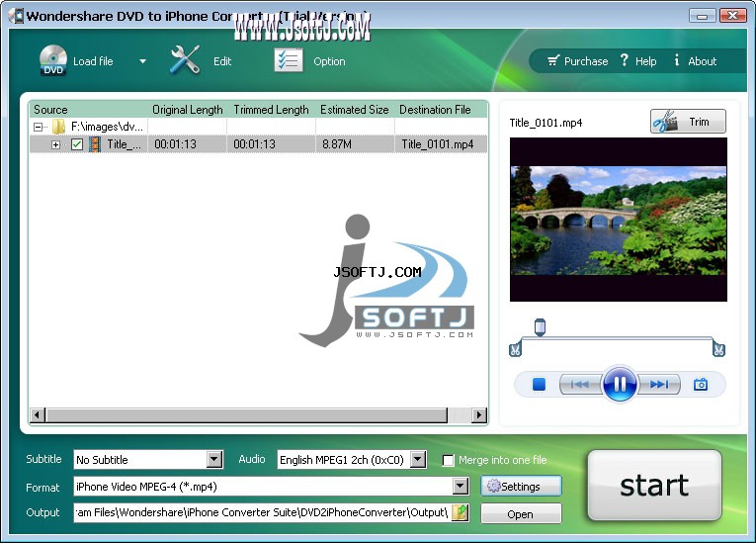This screenshot has height=543, width=756.
Task: Click the English MPEG1 2ch audio text
Action: 341,460
